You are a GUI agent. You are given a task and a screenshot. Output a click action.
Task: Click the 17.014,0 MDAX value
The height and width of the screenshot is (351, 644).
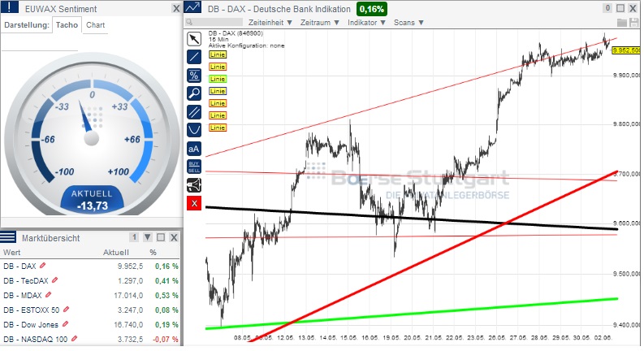click(128, 296)
